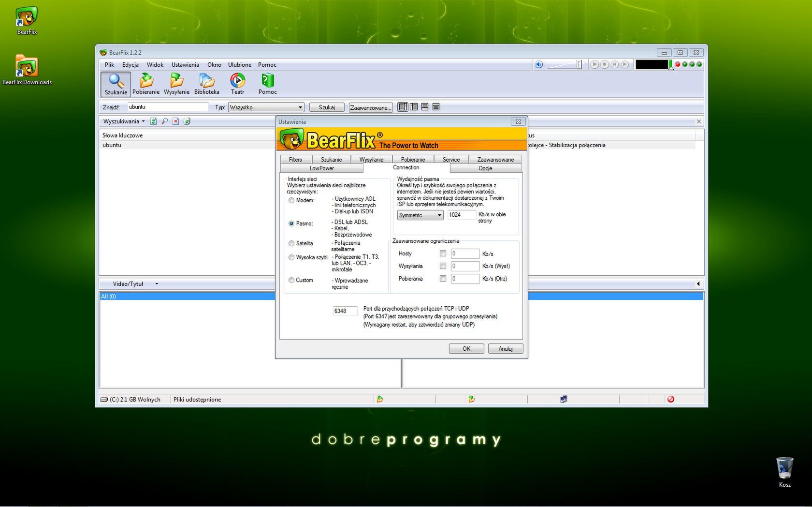Image resolution: width=812 pixels, height=507 pixels.
Task: Click the red status indicator light
Action: [x=678, y=64]
